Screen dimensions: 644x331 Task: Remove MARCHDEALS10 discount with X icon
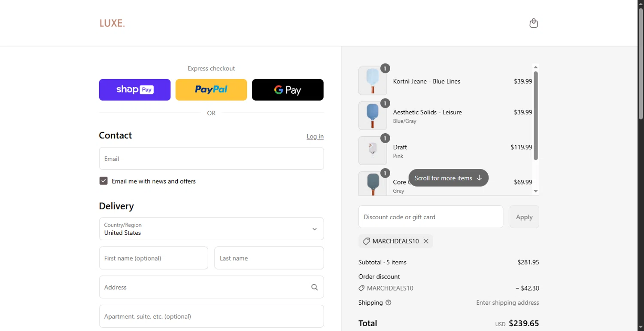(426, 241)
